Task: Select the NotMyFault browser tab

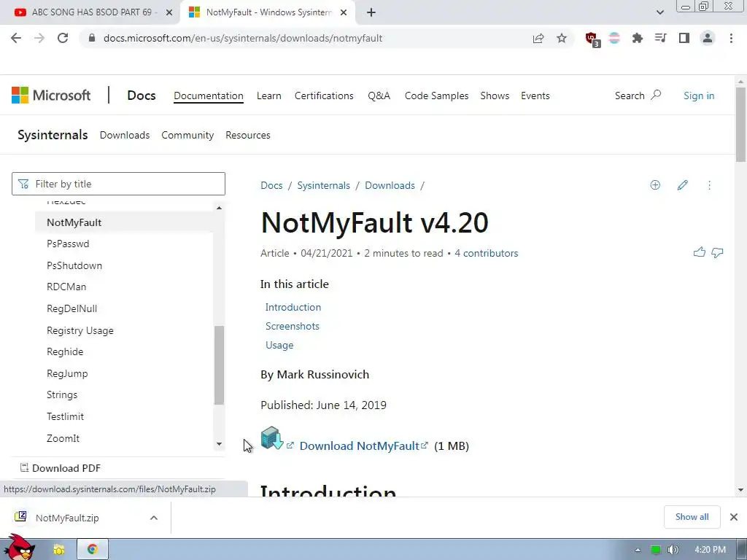Action: (268, 12)
